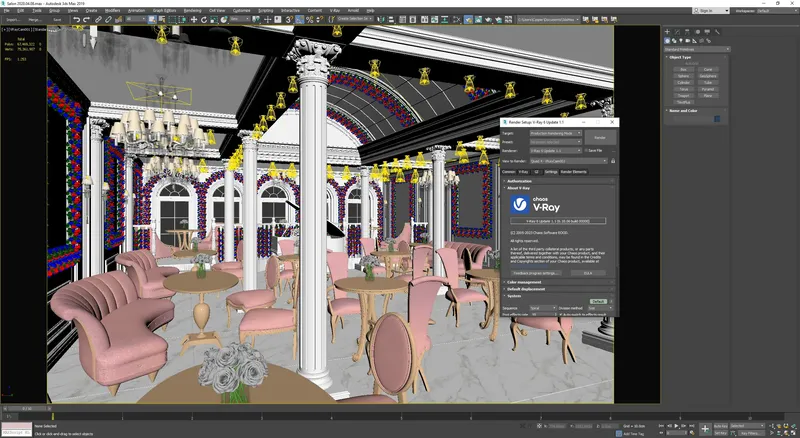This screenshot has height=438, width=800.
Task: Click the Undo arrow in the toolbar
Action: [77, 20]
